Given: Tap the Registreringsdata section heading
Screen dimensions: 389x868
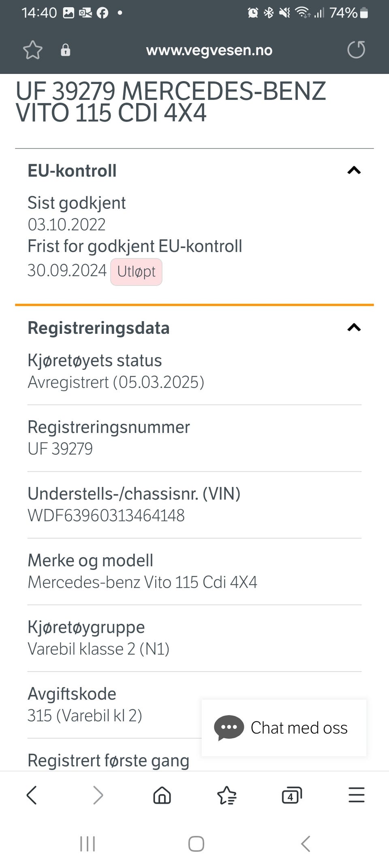Looking at the screenshot, I should pos(98,328).
